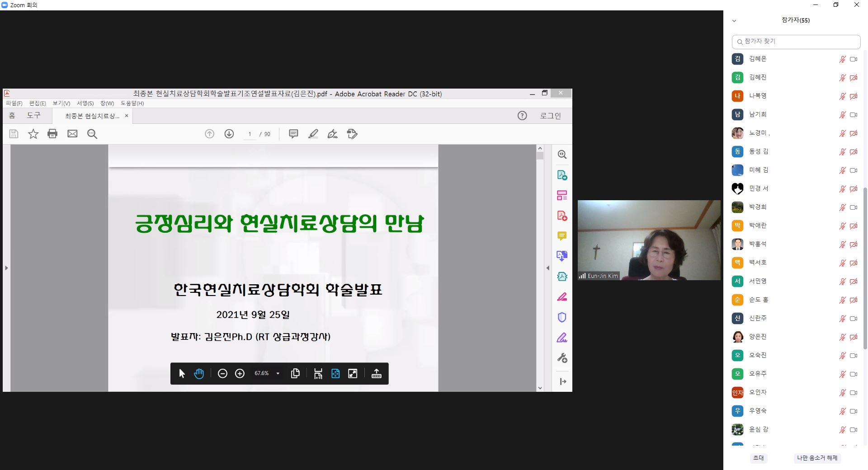Click 나만 음소거 해제 button
The width and height of the screenshot is (868, 470).
pyautogui.click(x=817, y=458)
